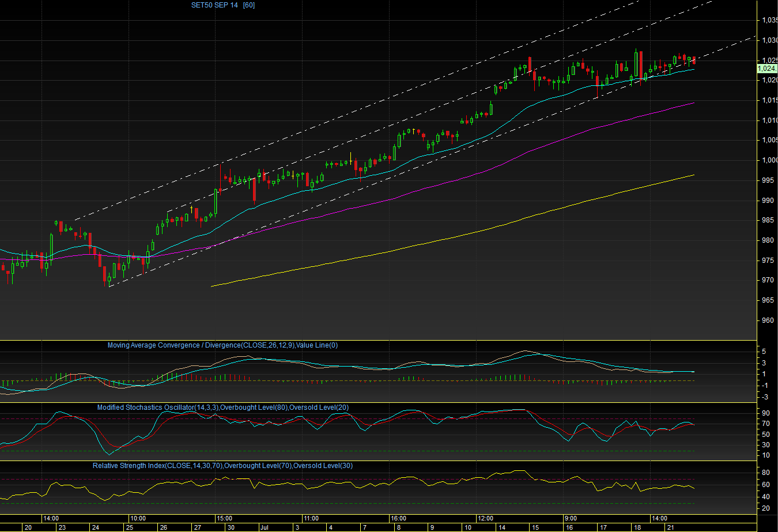The image size is (778, 532).
Task: Click the Relative Strength Index indicator label
Action: coord(222,466)
